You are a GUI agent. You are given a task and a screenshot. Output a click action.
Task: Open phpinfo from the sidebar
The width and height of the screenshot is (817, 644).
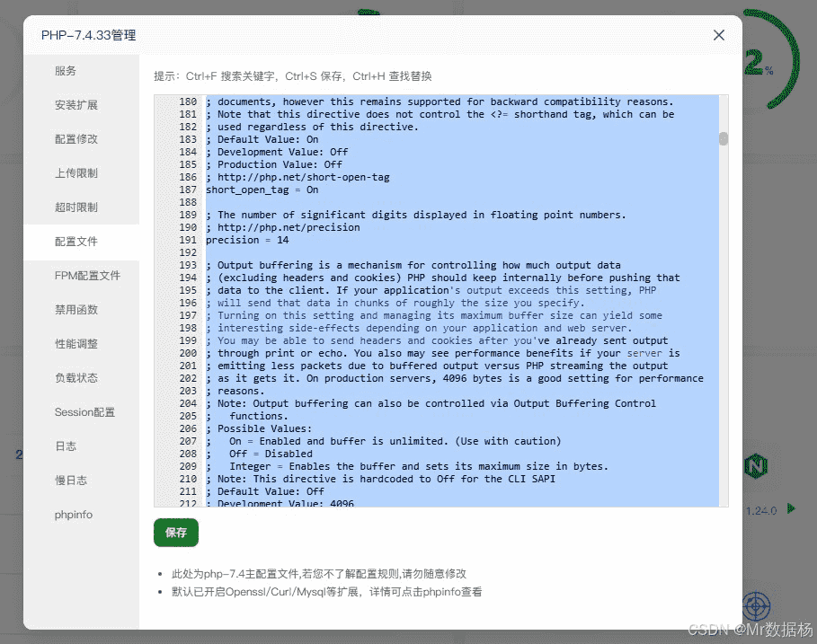(x=74, y=515)
